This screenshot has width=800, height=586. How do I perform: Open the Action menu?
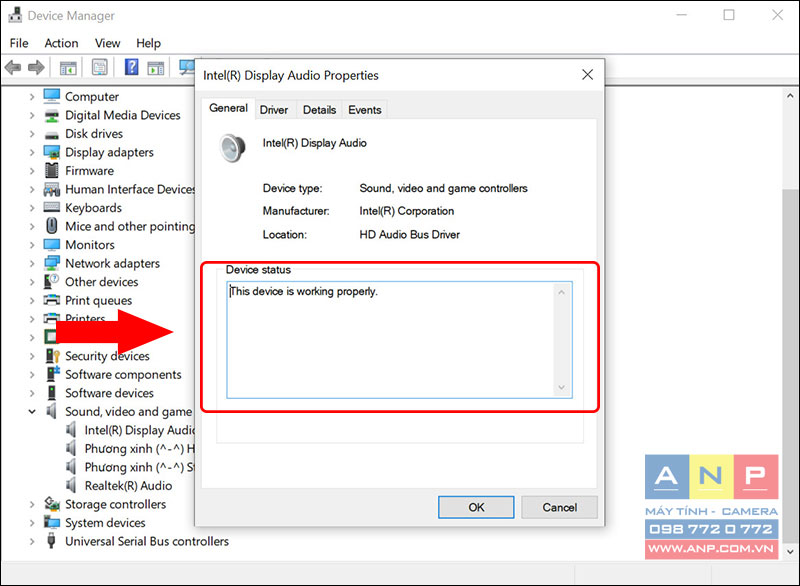tap(61, 43)
